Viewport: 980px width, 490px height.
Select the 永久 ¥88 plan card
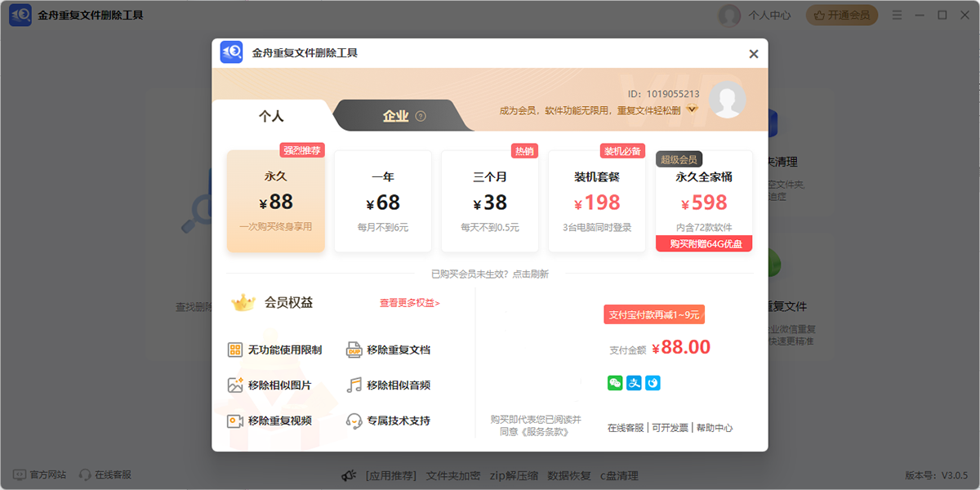pos(275,200)
